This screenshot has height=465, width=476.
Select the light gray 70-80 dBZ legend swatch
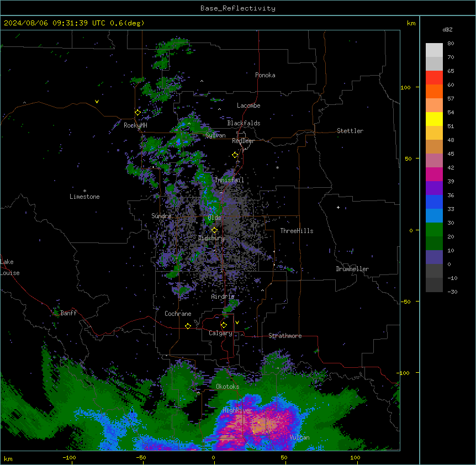[434, 50]
